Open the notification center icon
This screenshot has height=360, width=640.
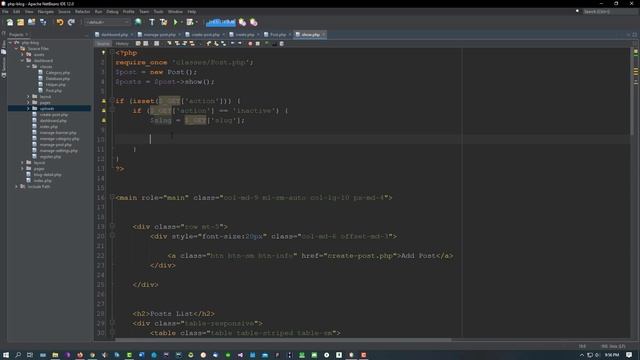coord(630,355)
